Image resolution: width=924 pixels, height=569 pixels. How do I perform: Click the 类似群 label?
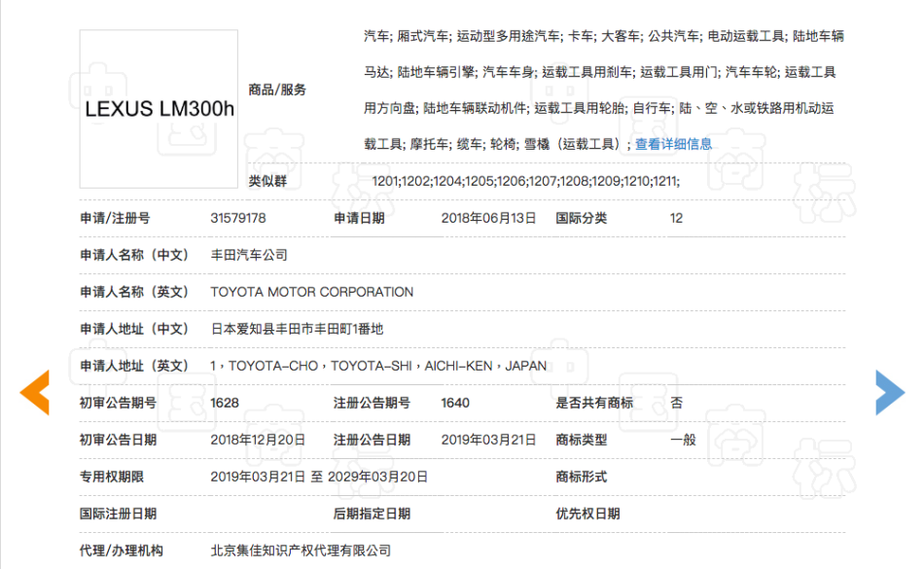pyautogui.click(x=267, y=182)
